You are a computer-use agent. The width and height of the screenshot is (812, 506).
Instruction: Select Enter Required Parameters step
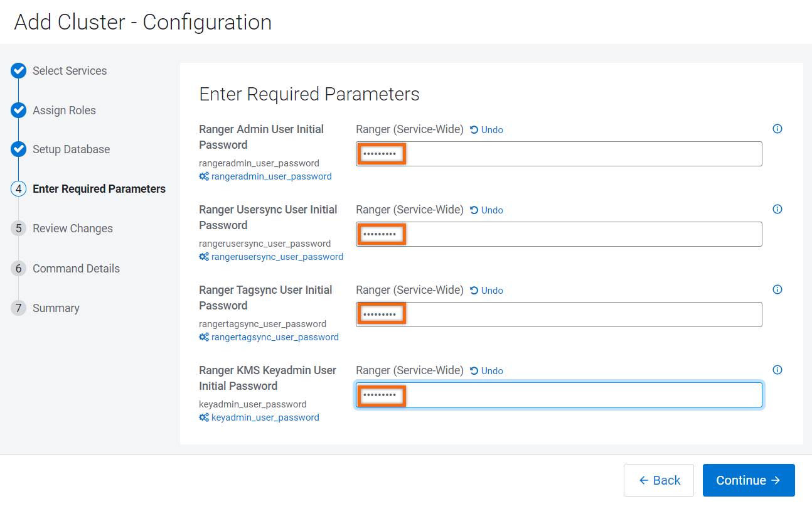click(99, 189)
